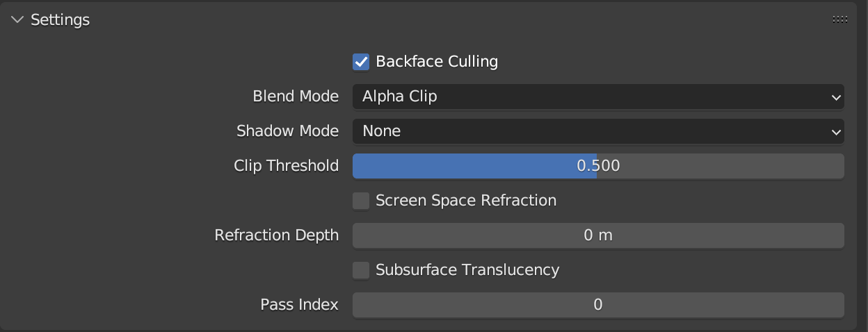868x332 pixels.
Task: Click the chevron arrow on Blend Mode
Action: [836, 97]
